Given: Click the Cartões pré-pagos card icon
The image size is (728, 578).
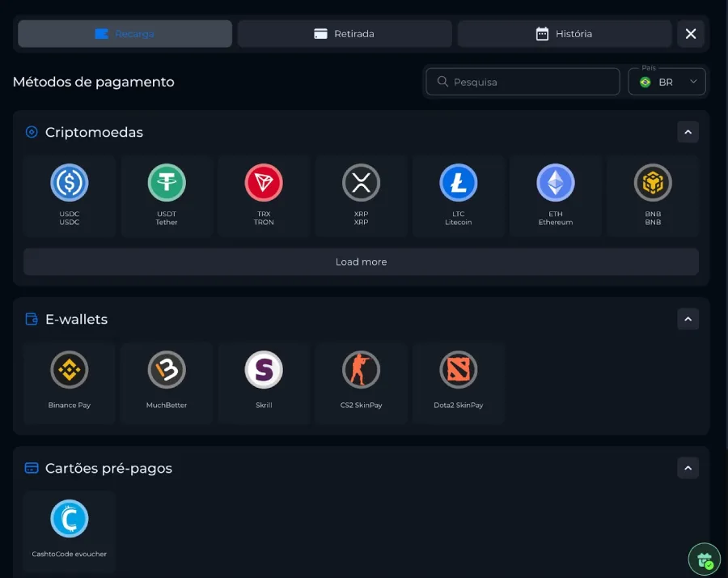Looking at the screenshot, I should pos(32,468).
